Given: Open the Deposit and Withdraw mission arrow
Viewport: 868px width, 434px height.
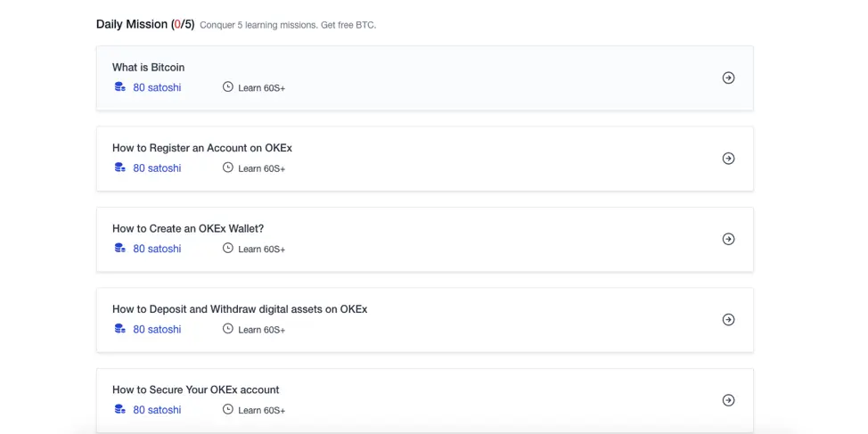Looking at the screenshot, I should click(728, 319).
